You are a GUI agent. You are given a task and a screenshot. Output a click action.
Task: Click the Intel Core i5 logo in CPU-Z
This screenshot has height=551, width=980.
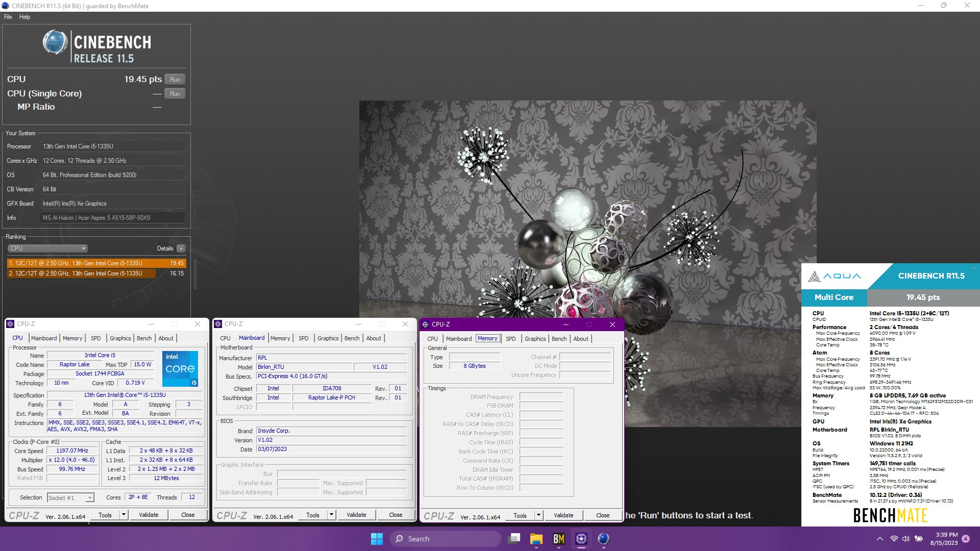pos(180,369)
